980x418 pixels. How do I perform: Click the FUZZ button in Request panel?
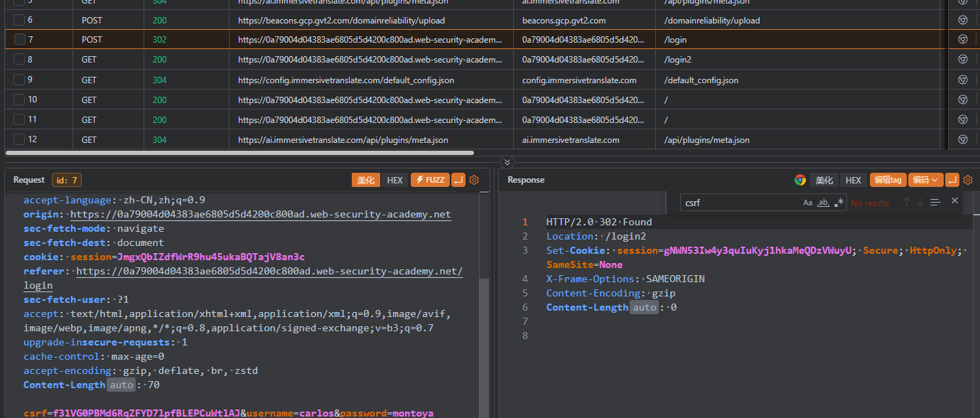pos(430,181)
